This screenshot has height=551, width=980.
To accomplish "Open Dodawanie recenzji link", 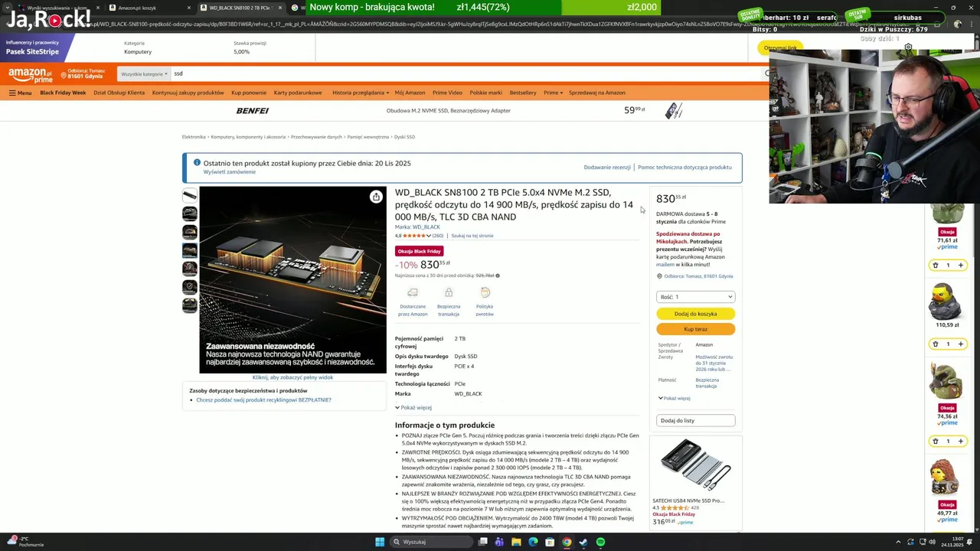I will click(607, 167).
